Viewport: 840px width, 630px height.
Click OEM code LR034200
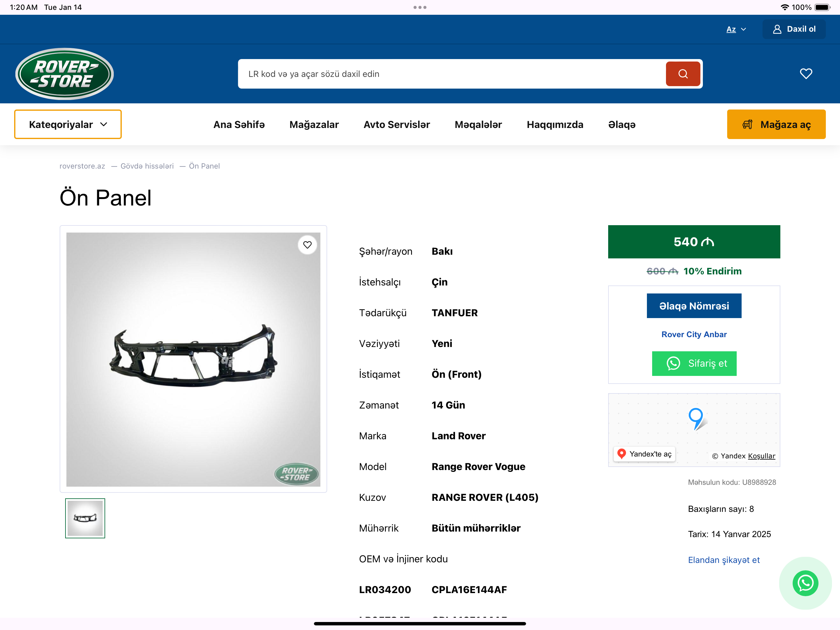click(x=385, y=590)
